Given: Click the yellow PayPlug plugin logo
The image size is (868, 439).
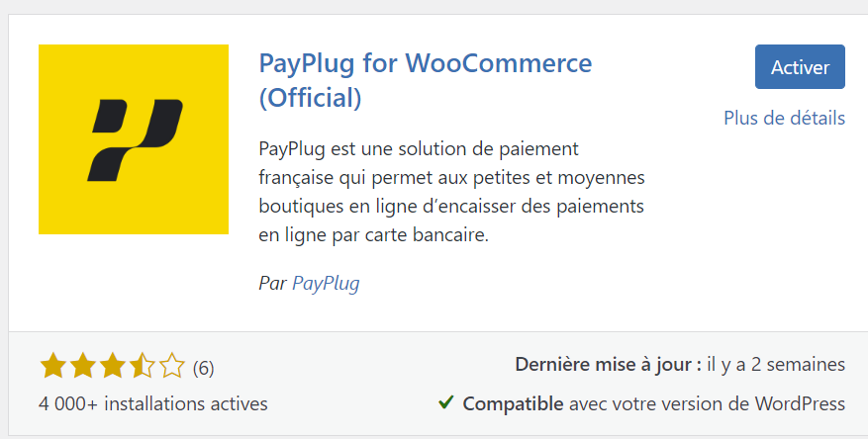Looking at the screenshot, I should tap(134, 139).
